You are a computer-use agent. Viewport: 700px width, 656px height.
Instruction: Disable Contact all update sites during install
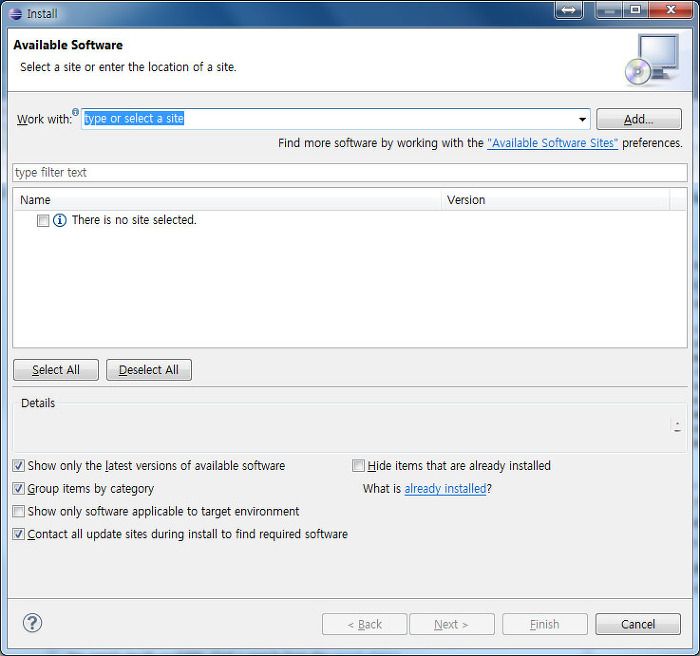[18, 534]
